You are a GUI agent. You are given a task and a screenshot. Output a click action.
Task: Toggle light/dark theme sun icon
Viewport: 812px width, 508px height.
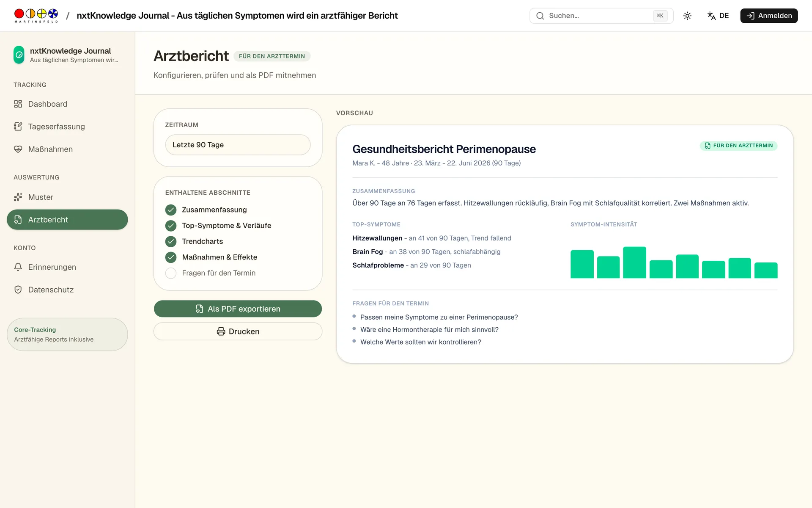687,16
